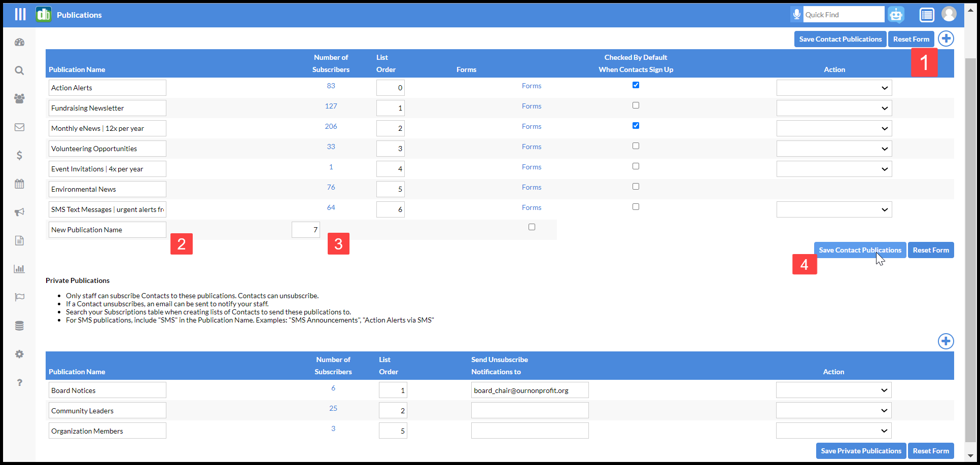Open the dashboard gauge icon in sidebar

(x=19, y=42)
